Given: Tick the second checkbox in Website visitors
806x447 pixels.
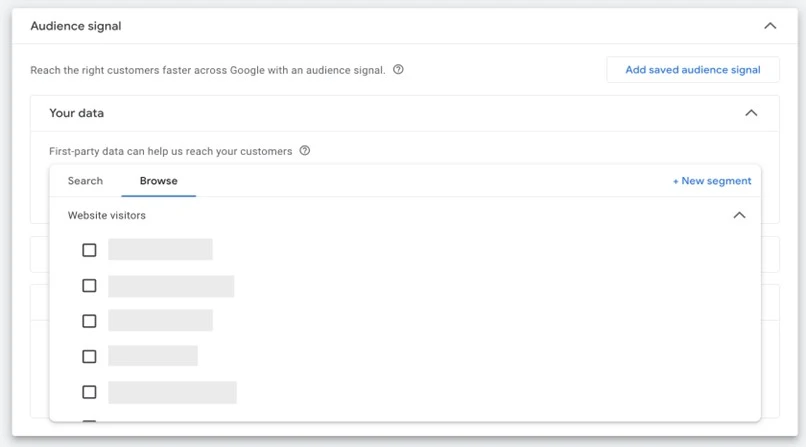Looking at the screenshot, I should coord(89,286).
